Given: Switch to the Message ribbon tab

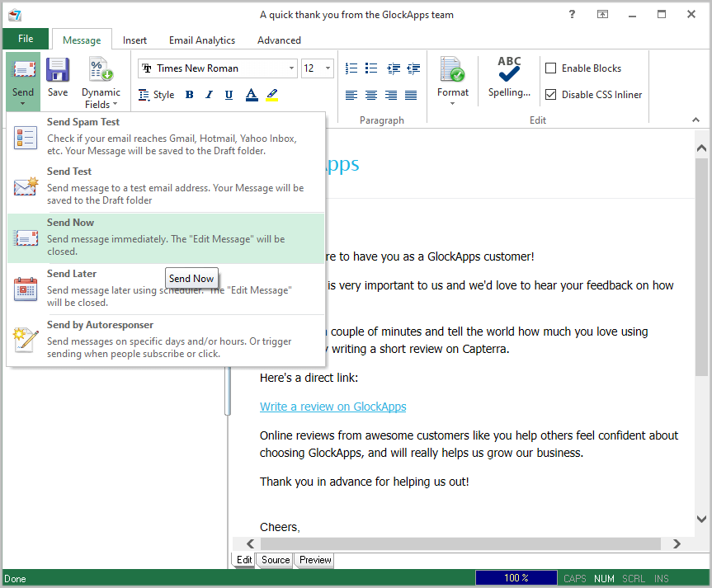Looking at the screenshot, I should coord(82,40).
